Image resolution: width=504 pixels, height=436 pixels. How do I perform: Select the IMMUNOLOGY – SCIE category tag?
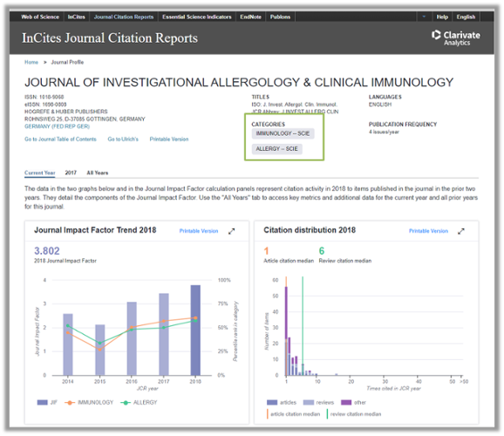click(283, 133)
